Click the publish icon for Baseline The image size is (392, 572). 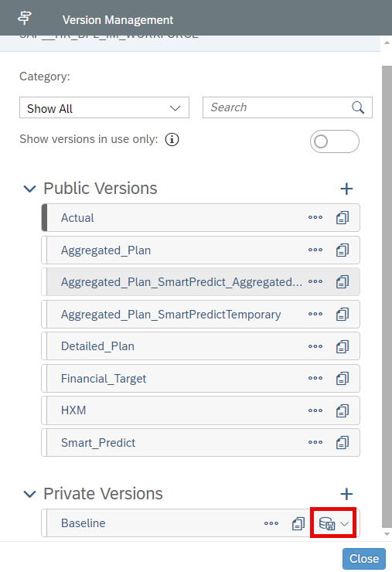click(327, 523)
